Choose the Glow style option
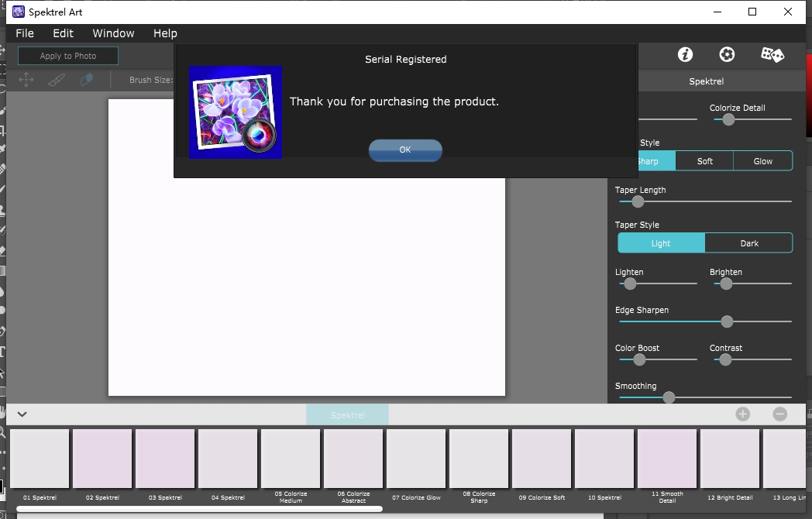 point(763,161)
